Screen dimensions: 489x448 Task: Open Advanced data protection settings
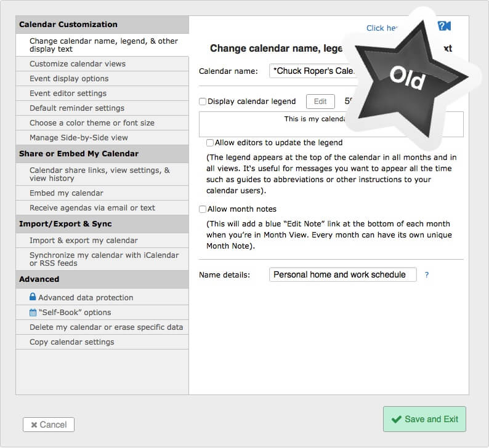(x=102, y=297)
